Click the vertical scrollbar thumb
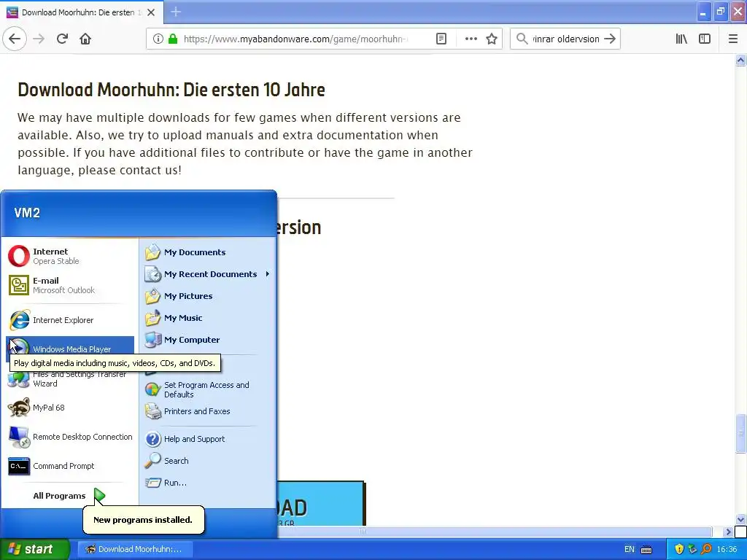The height and width of the screenshot is (560, 747). (x=740, y=434)
